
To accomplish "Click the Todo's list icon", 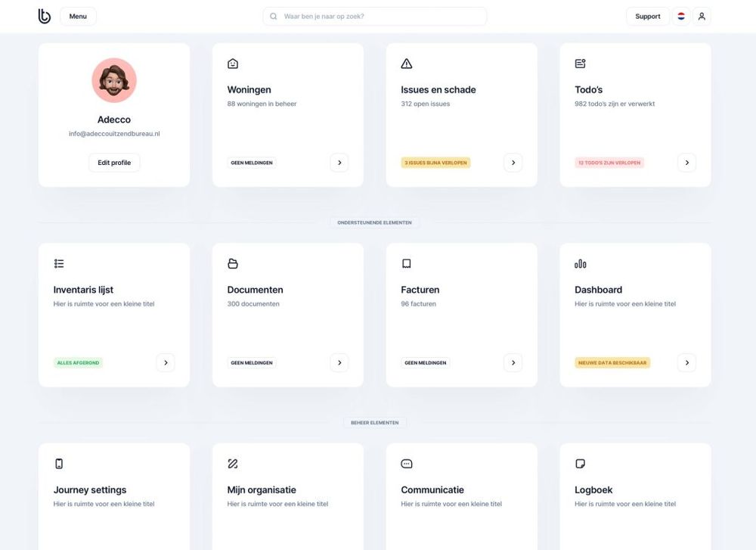I will tap(581, 64).
